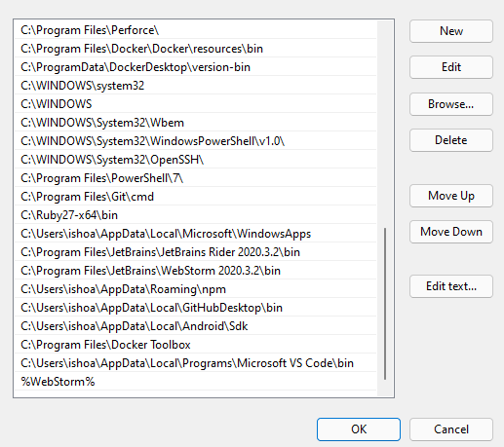
Task: Select the Git\cmd path entry
Action: coord(195,197)
